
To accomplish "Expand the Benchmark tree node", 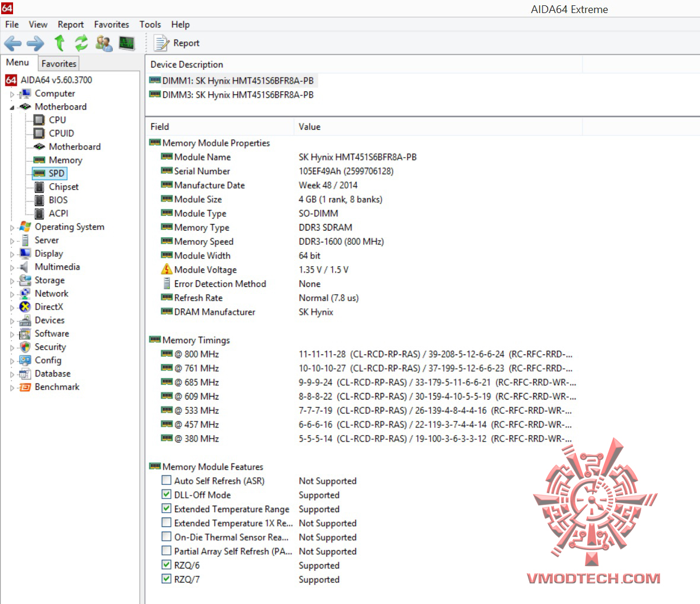I will pyautogui.click(x=12, y=388).
